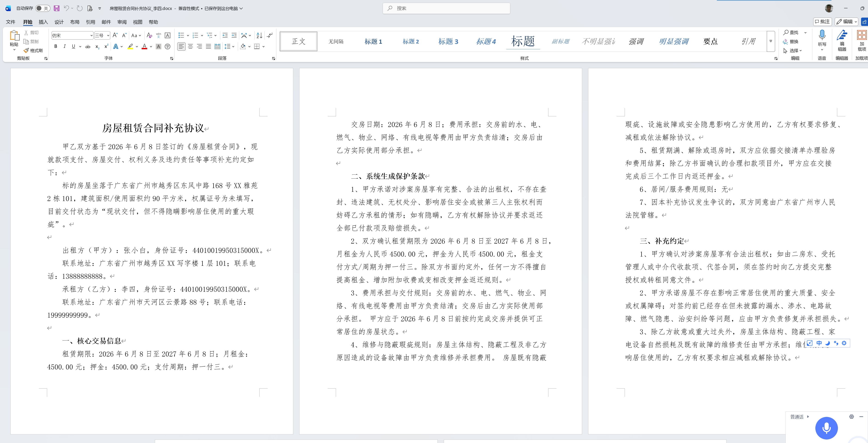Switch to Layout (布局) tab

[x=75, y=22]
